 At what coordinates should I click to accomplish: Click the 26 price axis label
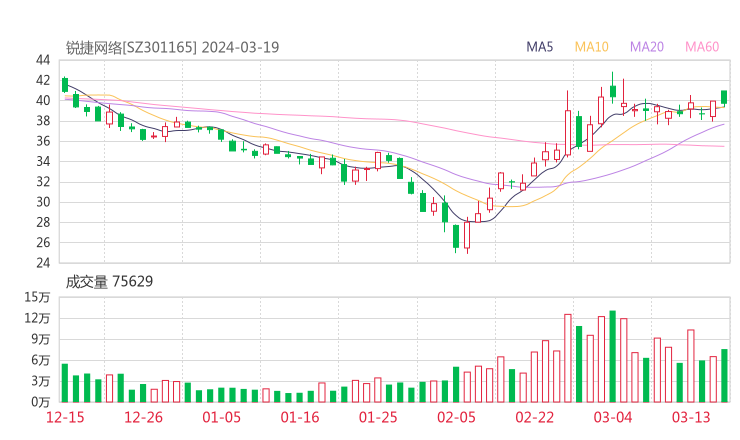(x=43, y=243)
